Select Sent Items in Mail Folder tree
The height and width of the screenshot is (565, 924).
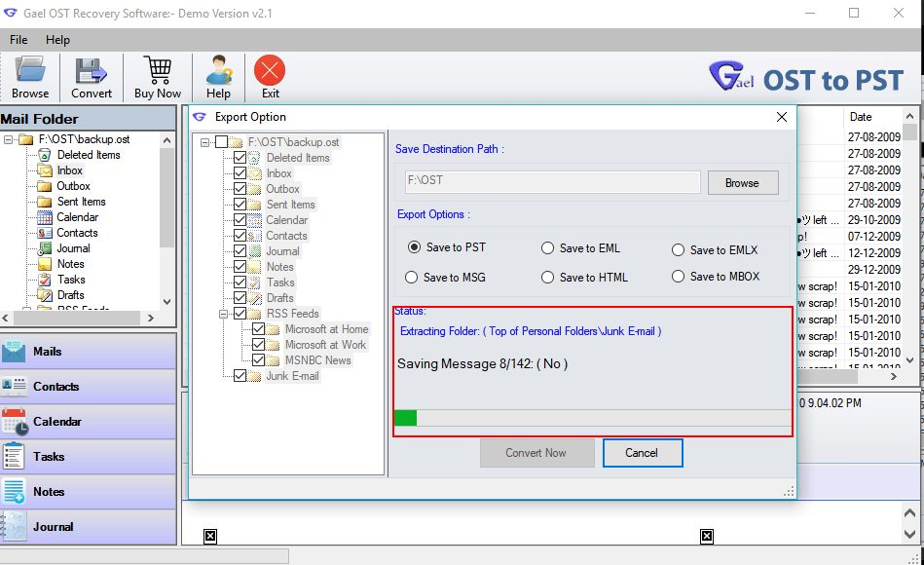(x=82, y=202)
